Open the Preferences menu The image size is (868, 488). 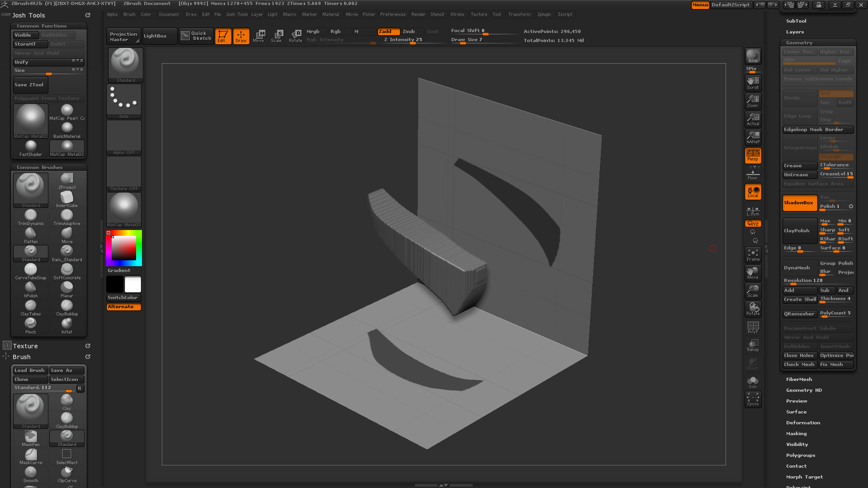(393, 14)
